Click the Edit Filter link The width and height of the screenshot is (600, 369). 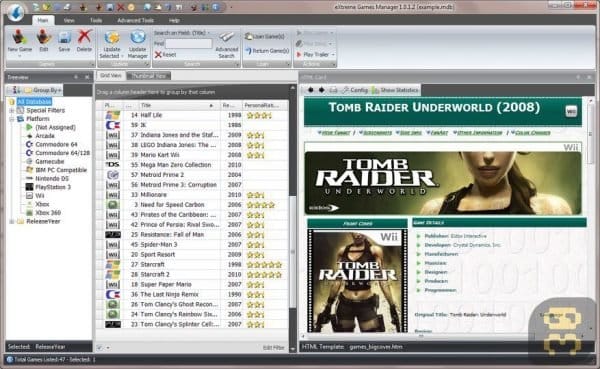pyautogui.click(x=274, y=348)
